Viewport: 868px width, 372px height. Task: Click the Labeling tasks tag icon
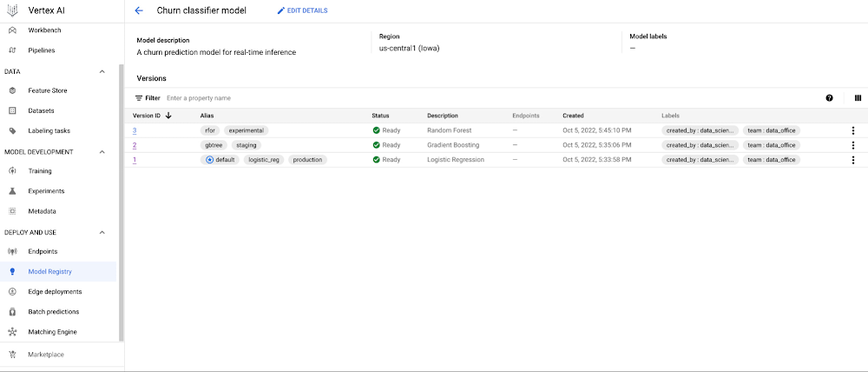[x=12, y=131]
